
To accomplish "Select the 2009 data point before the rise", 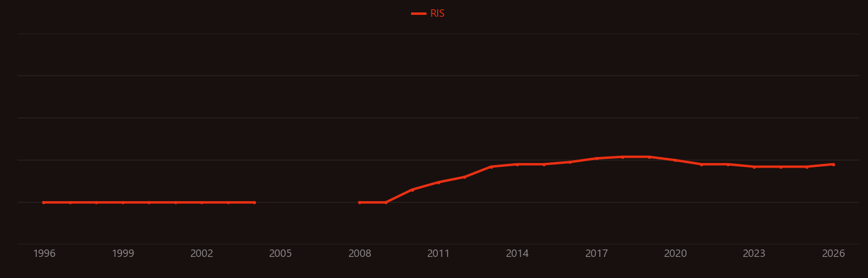I will pos(386,202).
